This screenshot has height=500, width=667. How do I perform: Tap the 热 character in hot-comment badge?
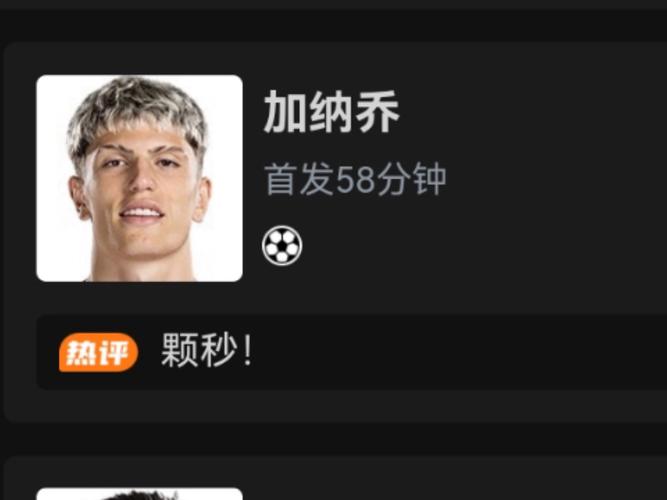tap(82, 353)
